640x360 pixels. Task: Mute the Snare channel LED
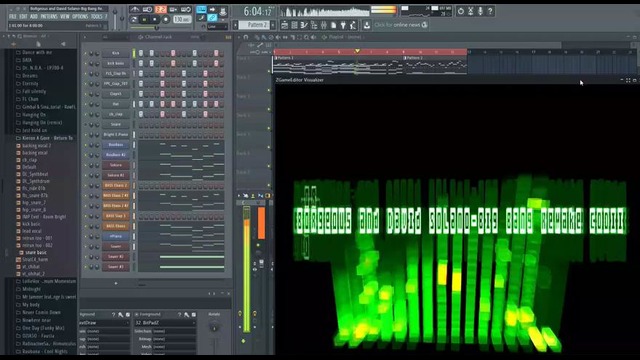85,124
